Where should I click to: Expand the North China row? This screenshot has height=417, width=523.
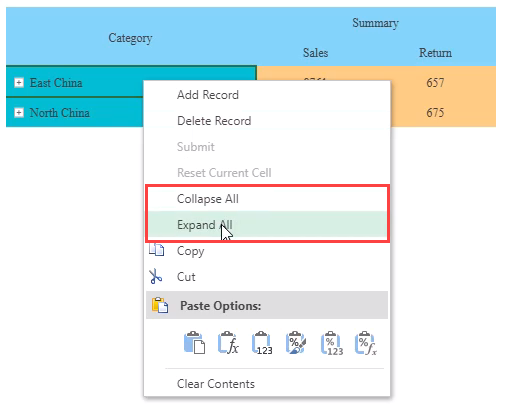pos(19,113)
